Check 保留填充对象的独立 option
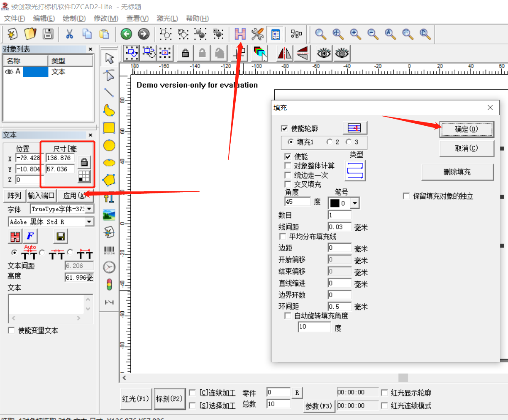This screenshot has height=420, width=508. 406,196
